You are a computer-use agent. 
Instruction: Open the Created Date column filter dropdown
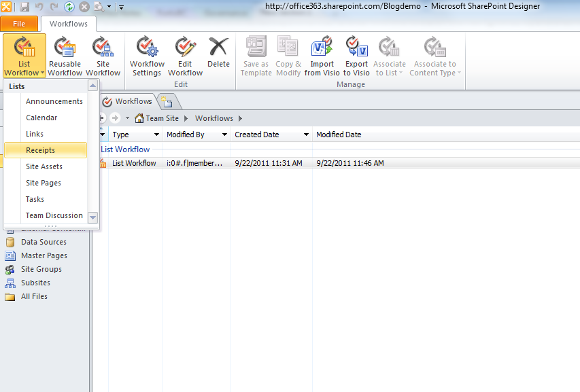coord(306,135)
